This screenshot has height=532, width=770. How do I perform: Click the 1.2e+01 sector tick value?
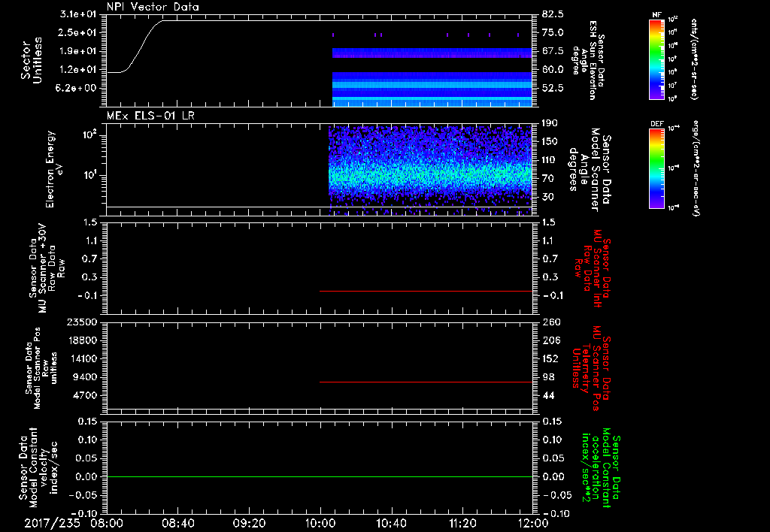78,70
